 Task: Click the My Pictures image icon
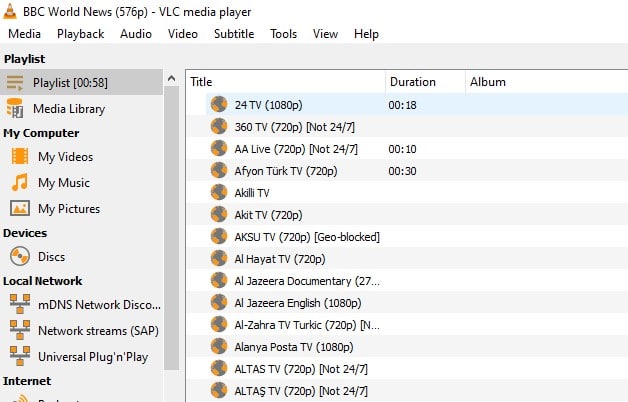click(20, 208)
